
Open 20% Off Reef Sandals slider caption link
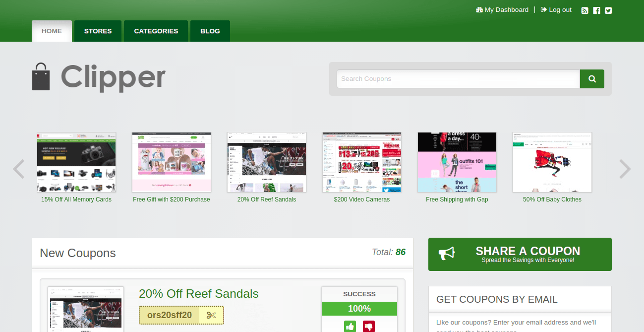point(267,199)
